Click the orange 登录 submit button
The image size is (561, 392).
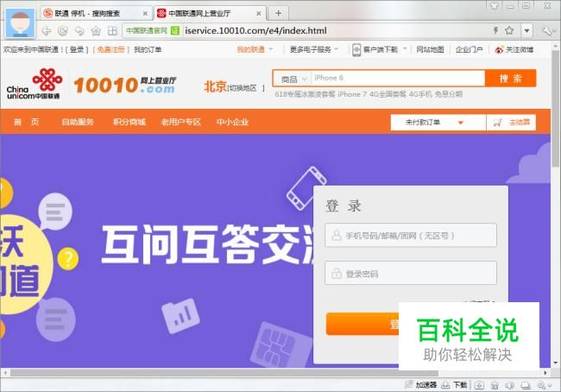(362, 324)
